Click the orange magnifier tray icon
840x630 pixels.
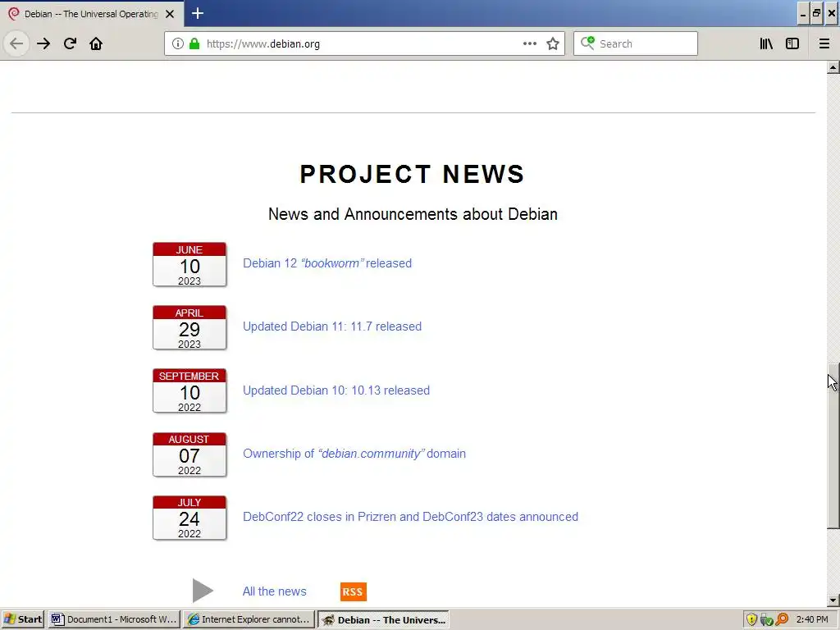pos(782,619)
